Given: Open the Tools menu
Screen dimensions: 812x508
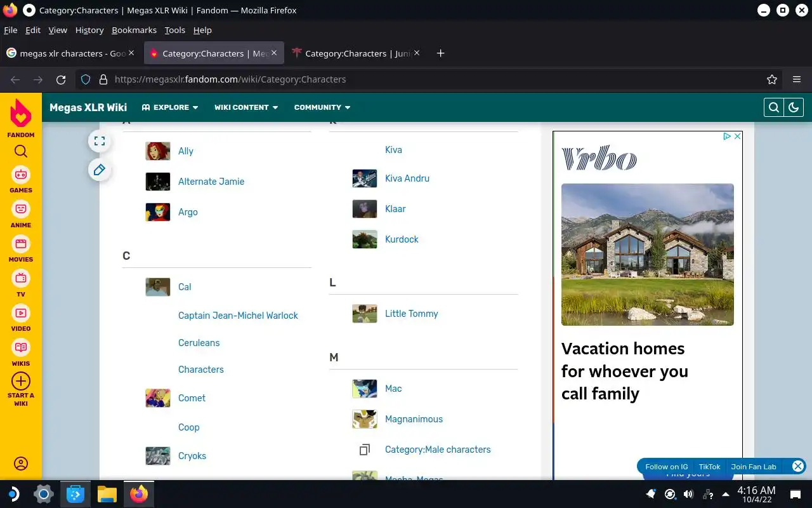Looking at the screenshot, I should [x=174, y=30].
